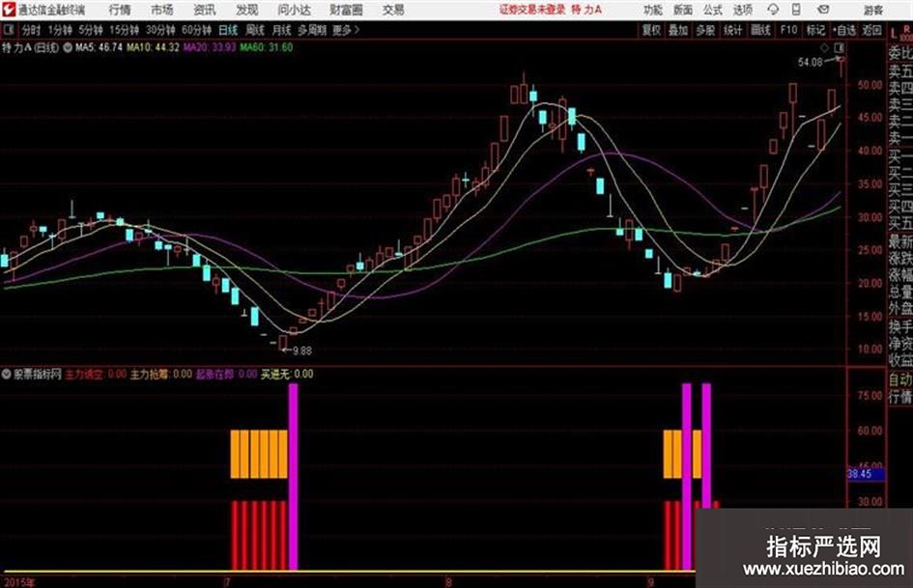Expand the 更多 periods dropdown

tap(346, 30)
